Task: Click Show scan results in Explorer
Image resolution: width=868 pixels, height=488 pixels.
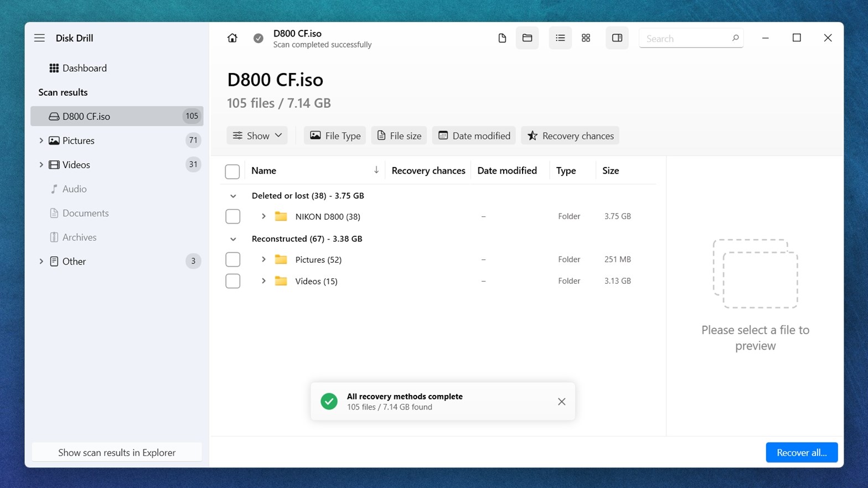Action: point(117,453)
